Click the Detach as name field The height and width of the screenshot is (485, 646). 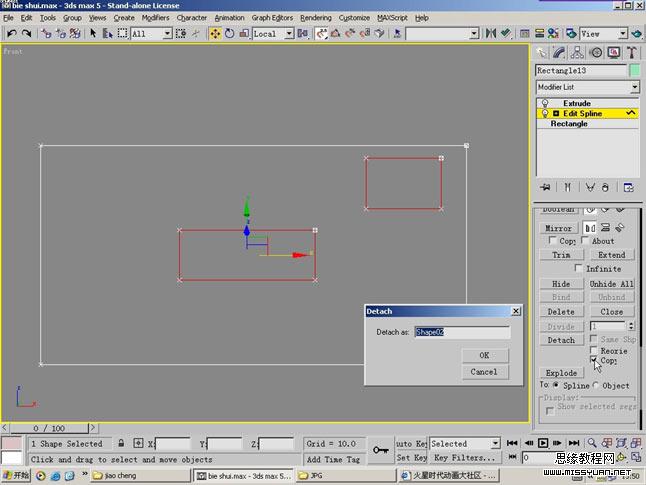tap(462, 332)
